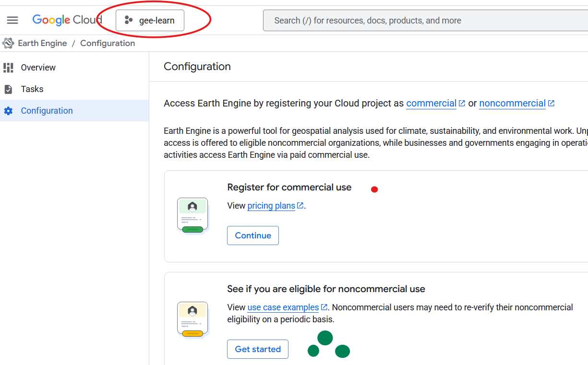Viewport: 588px width, 365px height.
Task: Click the Earth Engine product icon
Action: 8,43
